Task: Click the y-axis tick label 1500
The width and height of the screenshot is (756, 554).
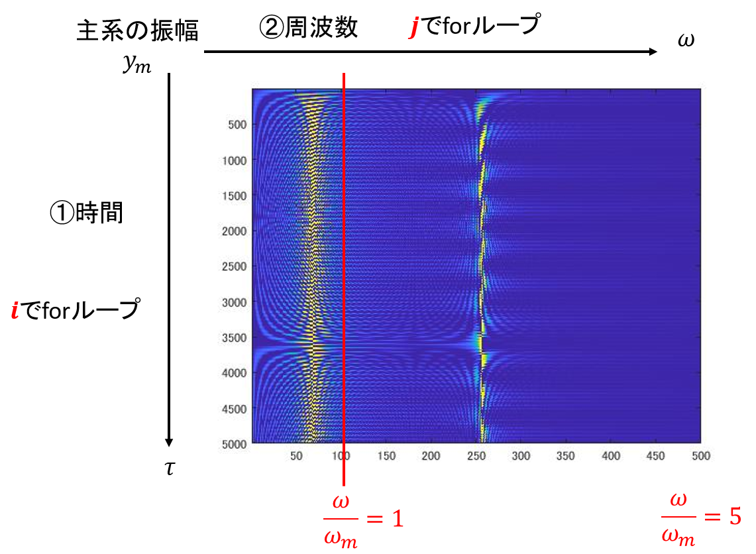Action: 235,195
